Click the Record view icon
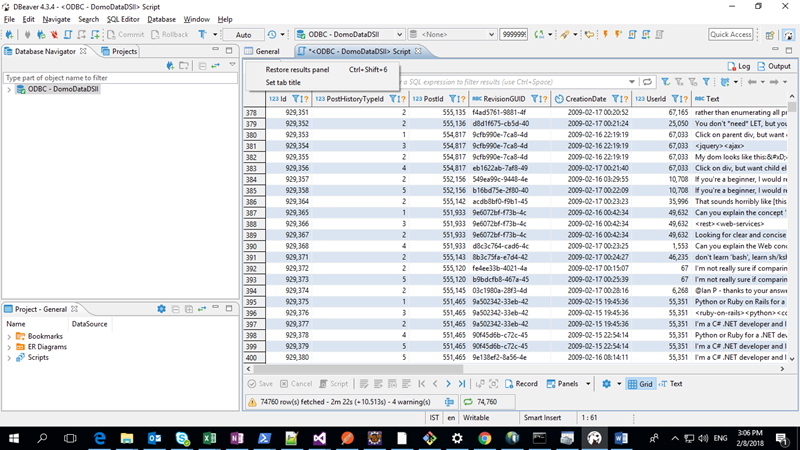The height and width of the screenshot is (450, 800). click(x=519, y=383)
